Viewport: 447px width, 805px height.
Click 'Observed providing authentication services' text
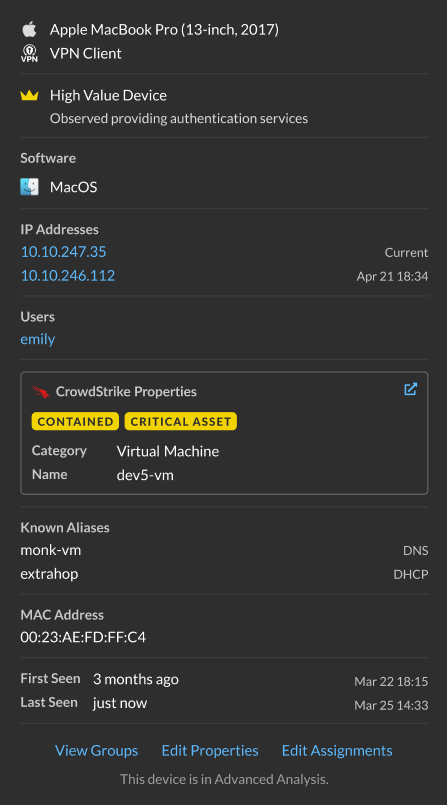179,119
